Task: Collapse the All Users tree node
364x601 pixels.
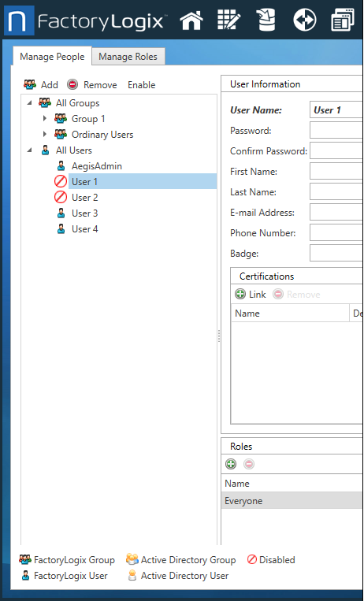Action: [x=29, y=150]
